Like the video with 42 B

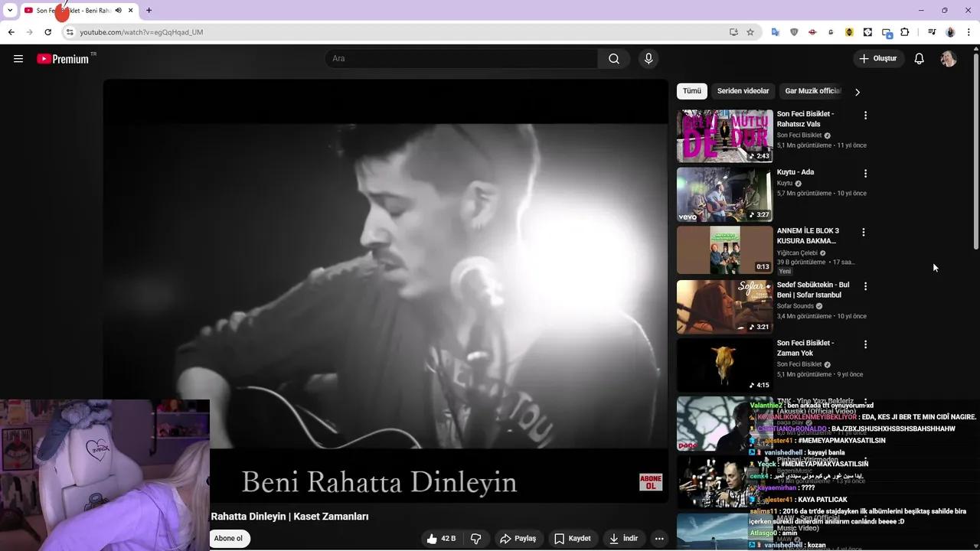tap(441, 539)
